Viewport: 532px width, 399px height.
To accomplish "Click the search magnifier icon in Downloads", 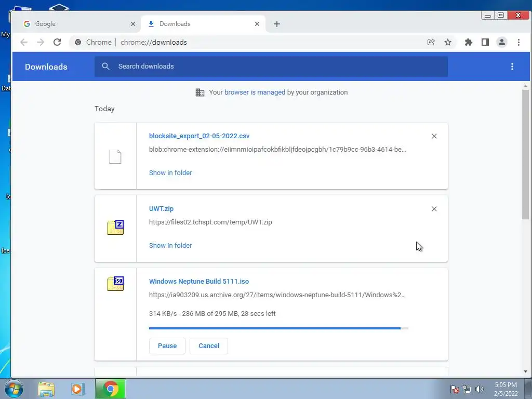I will [105, 66].
